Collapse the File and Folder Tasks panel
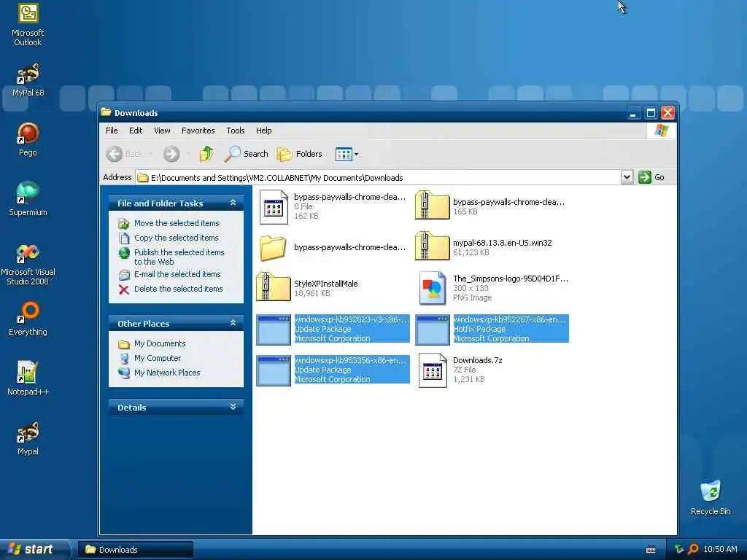This screenshot has height=560, width=747. (233, 203)
